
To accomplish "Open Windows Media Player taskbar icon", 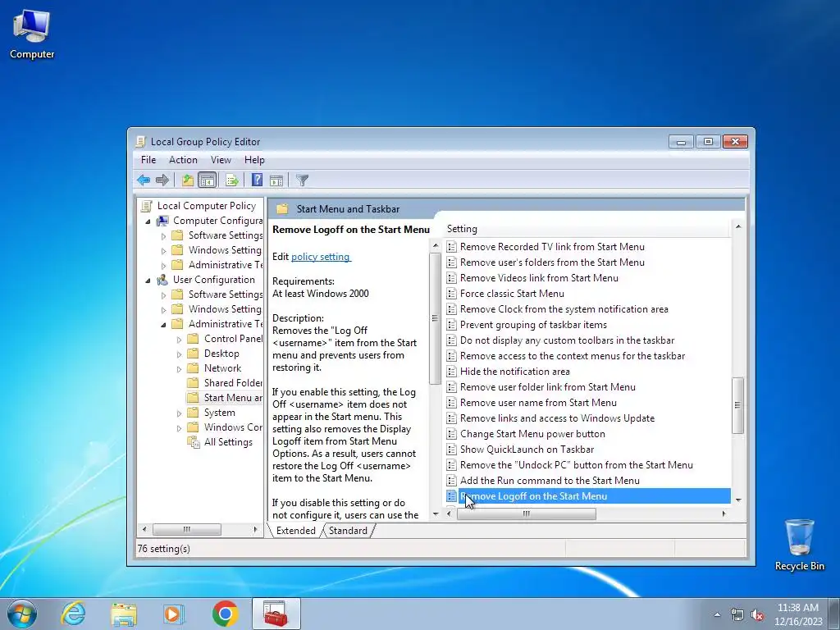I will pos(174,614).
